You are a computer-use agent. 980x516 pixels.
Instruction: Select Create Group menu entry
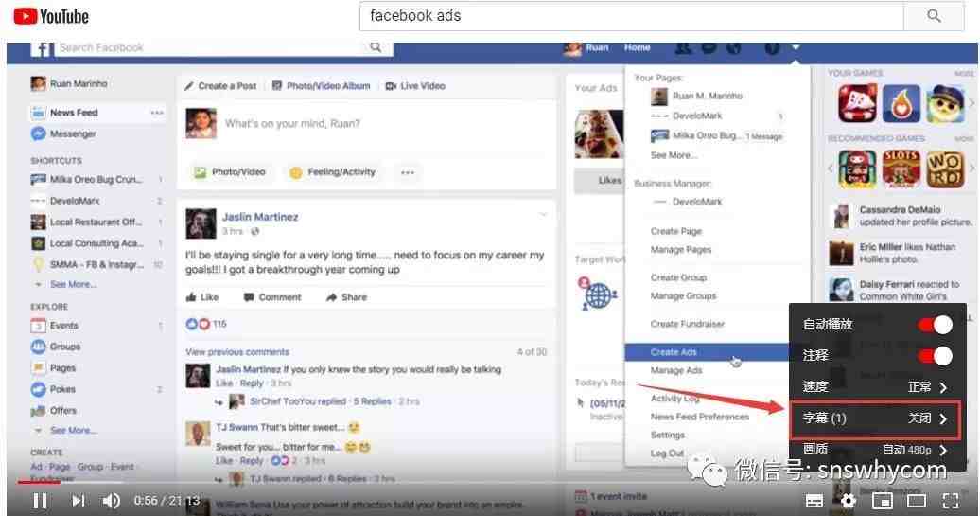coord(678,277)
